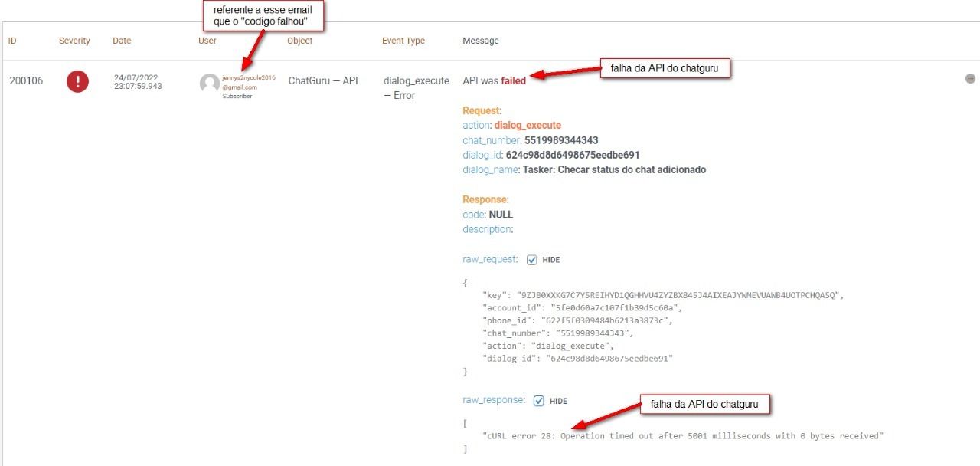The width and height of the screenshot is (980, 466).
Task: Click the dialog_name Tasker value
Action: pos(615,169)
